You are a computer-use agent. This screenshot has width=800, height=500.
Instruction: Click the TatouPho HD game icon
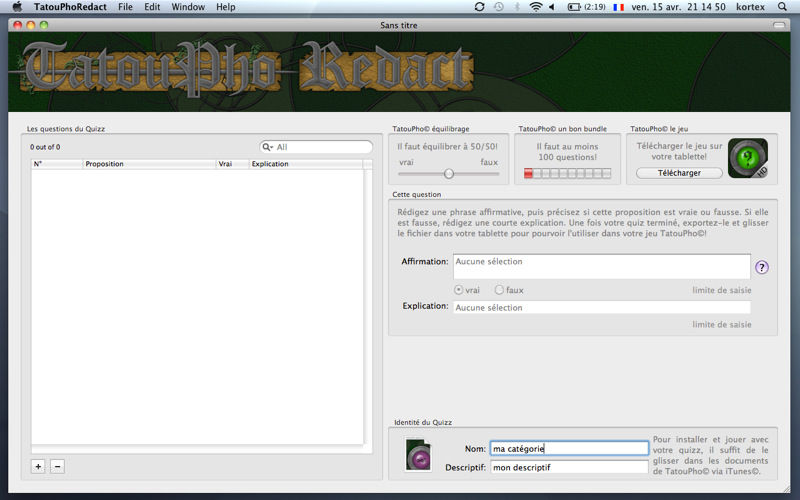(x=747, y=158)
